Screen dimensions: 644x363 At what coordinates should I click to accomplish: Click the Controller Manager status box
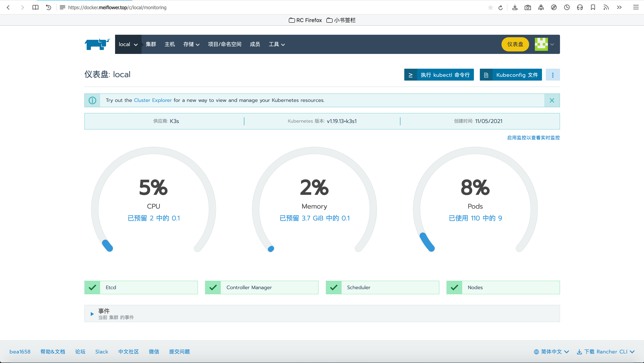point(262,287)
